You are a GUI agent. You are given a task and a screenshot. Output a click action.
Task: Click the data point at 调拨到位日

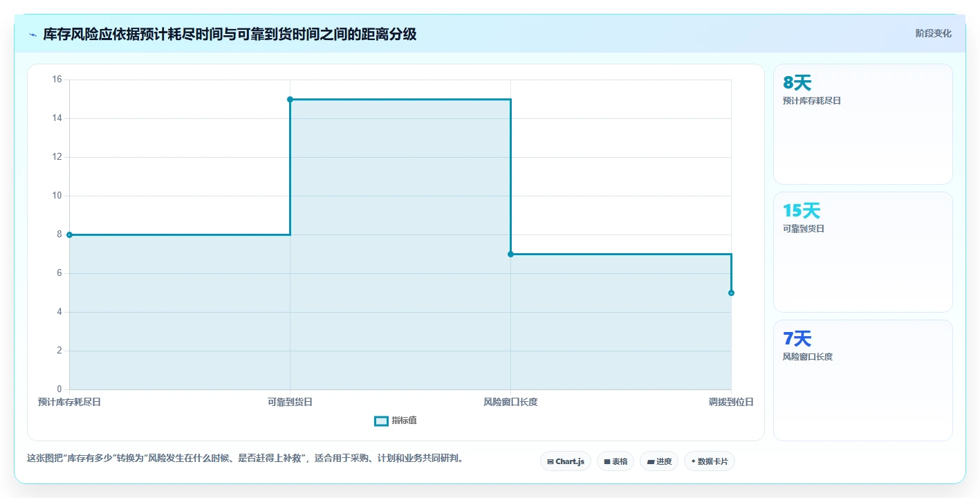point(731,293)
